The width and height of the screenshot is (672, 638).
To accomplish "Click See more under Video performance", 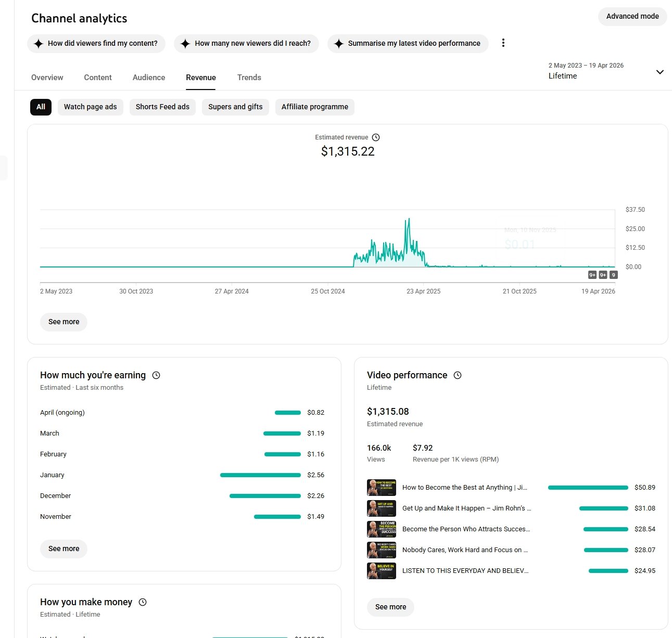I will (390, 607).
